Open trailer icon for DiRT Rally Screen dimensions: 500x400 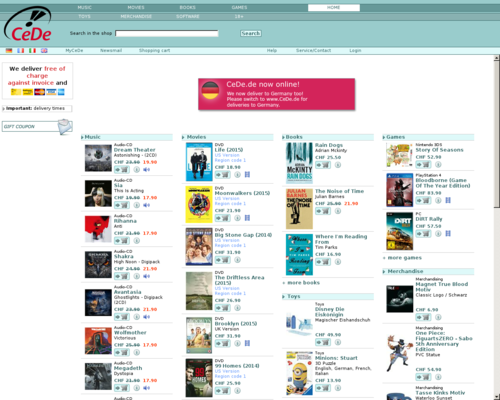pos(448,233)
